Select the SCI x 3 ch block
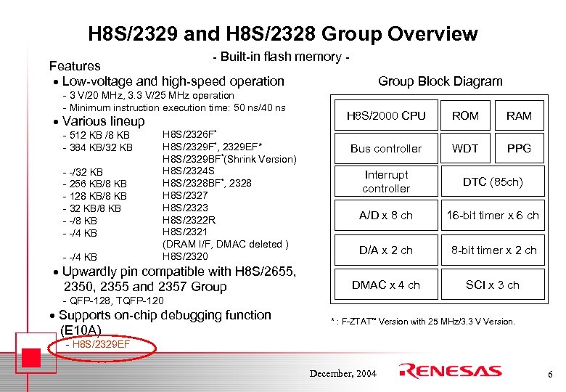The image size is (566, 392). tap(493, 285)
